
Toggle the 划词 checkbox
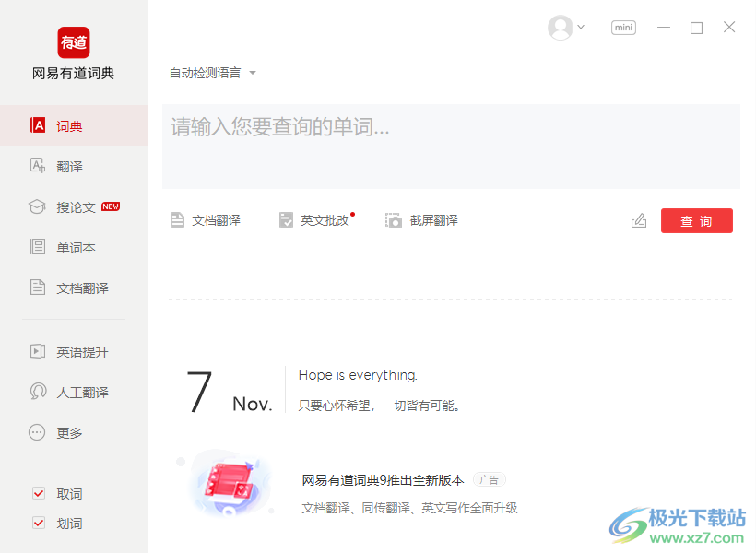click(x=39, y=524)
